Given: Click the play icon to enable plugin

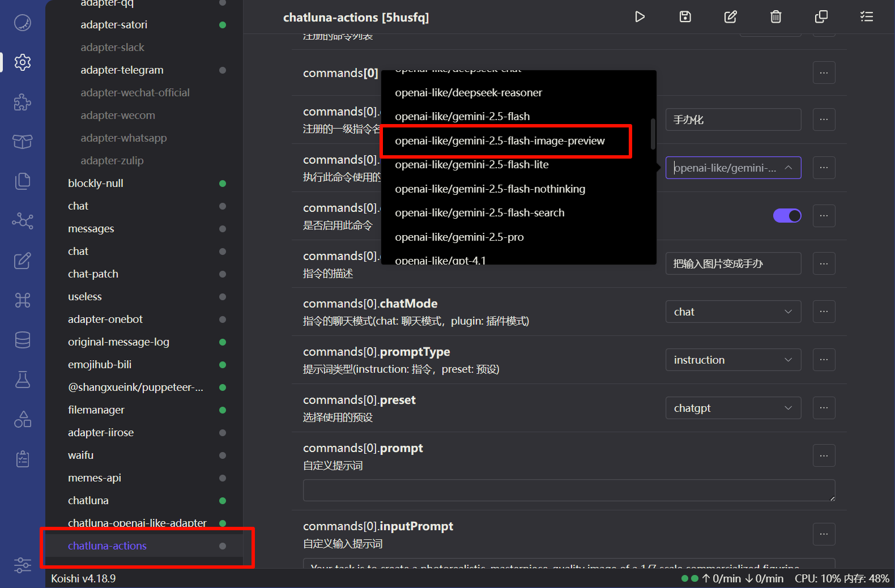Looking at the screenshot, I should (x=640, y=17).
